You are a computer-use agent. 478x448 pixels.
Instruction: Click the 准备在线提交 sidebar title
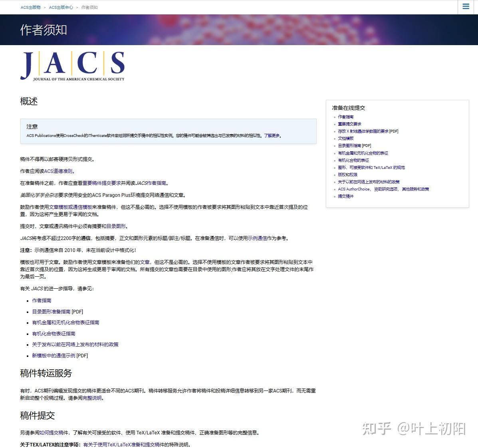pyautogui.click(x=349, y=108)
